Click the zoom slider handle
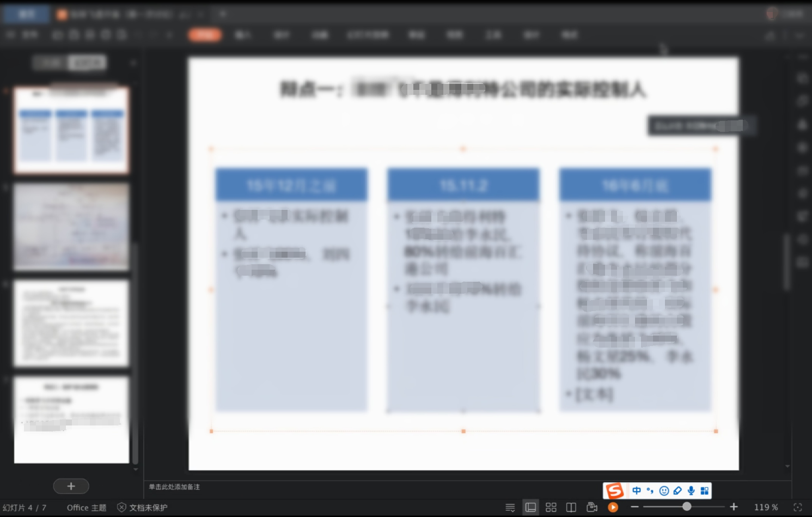This screenshot has width=812, height=517. click(x=687, y=507)
